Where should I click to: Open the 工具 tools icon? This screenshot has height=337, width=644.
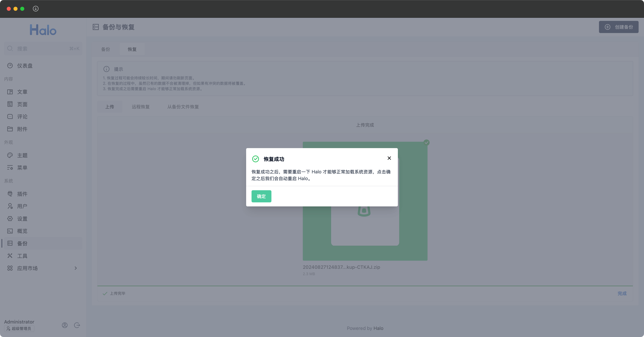pyautogui.click(x=10, y=256)
